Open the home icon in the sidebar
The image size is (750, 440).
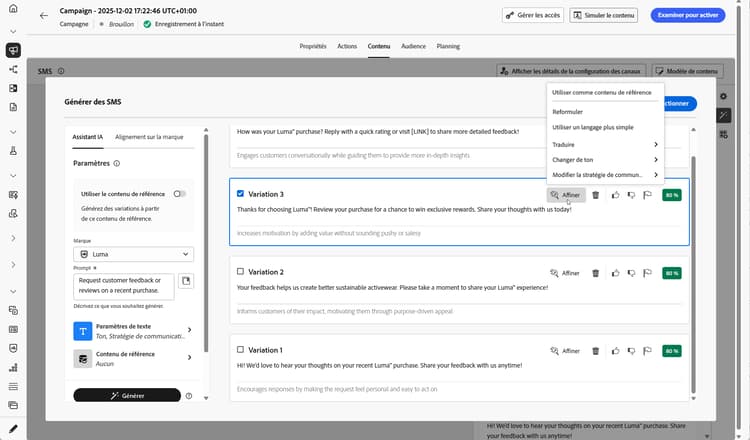(x=13, y=8)
